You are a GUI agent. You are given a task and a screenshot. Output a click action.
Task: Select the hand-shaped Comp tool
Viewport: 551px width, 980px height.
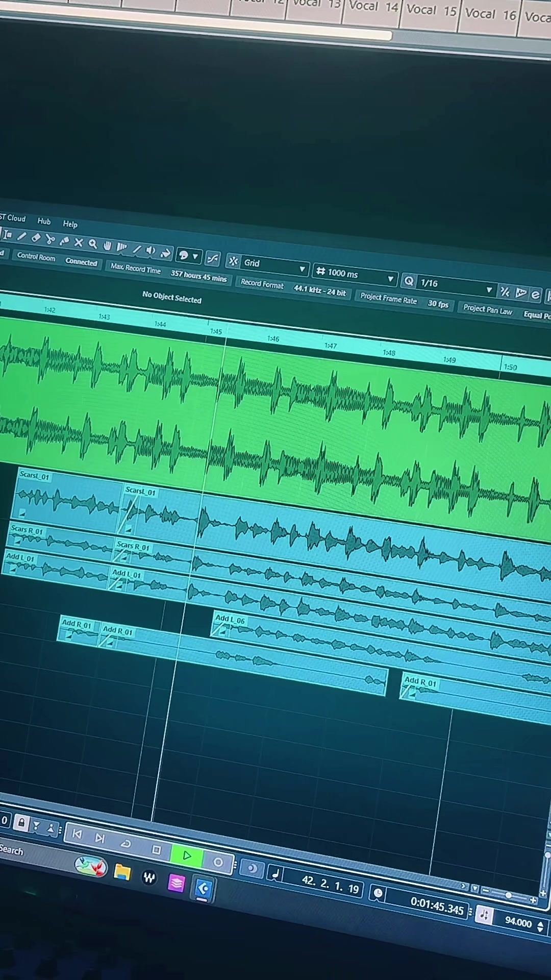click(x=107, y=246)
